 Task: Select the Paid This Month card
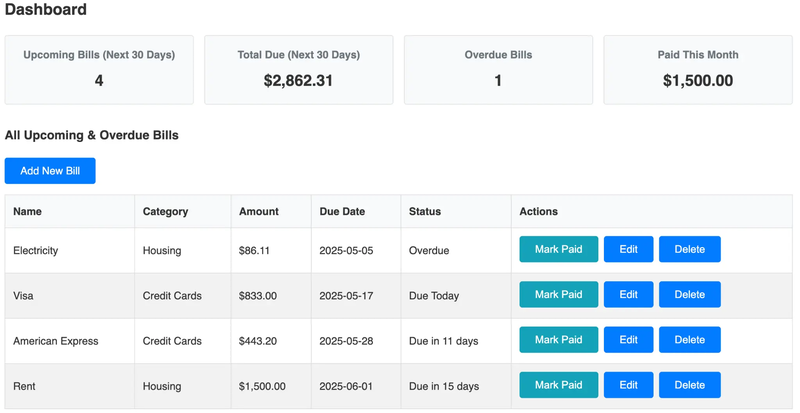698,70
